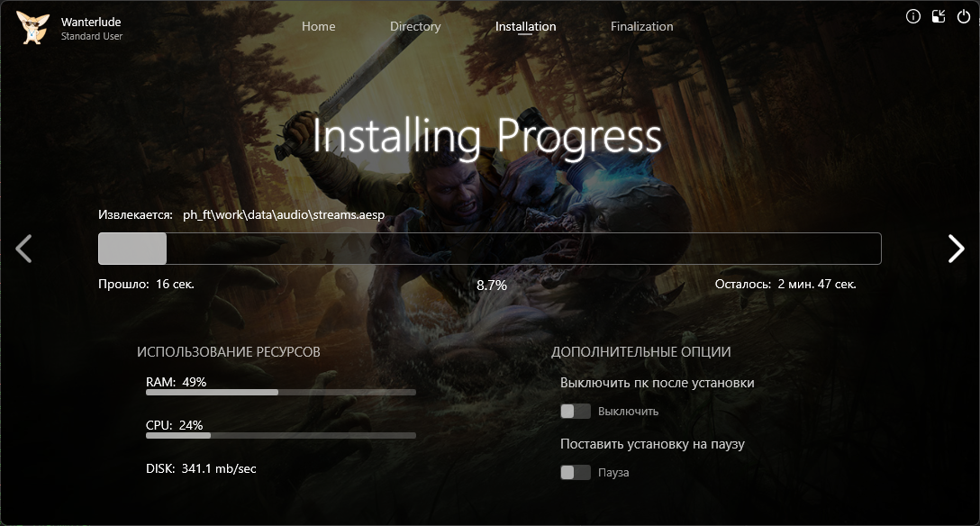Switch to the Home tab
Screen dimensions: 980x526
[319, 26]
